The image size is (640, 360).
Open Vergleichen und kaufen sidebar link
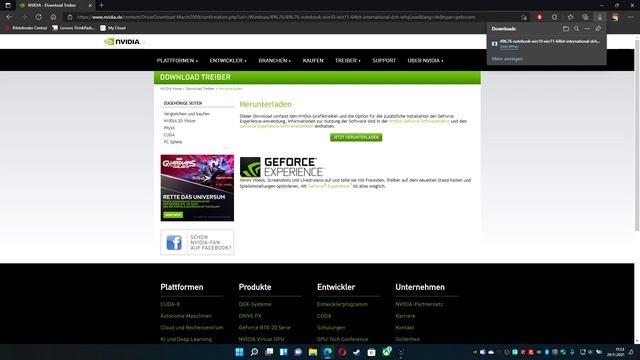[187, 114]
